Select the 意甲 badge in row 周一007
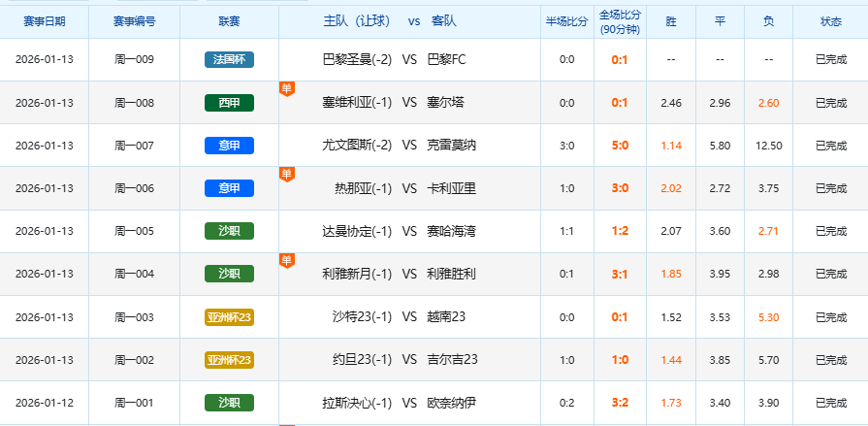 click(229, 146)
